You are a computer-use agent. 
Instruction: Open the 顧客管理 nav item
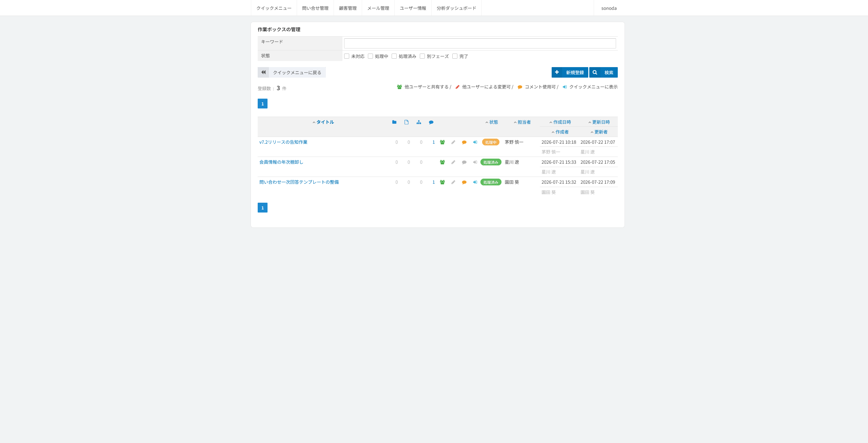pos(348,8)
